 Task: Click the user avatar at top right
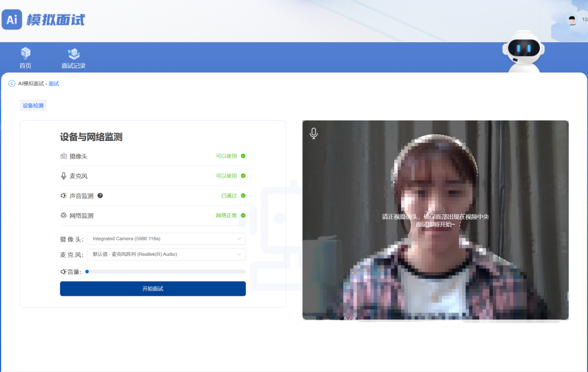(572, 20)
